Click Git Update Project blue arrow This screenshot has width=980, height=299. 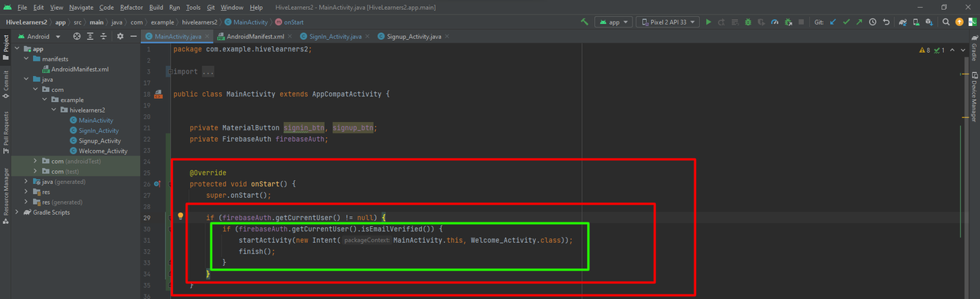(833, 22)
